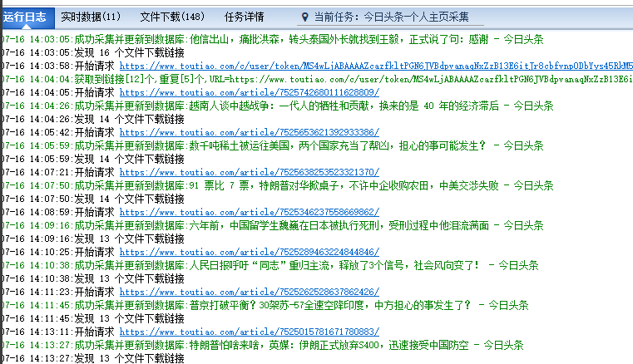This screenshot has width=633, height=364.
Task: Open article link ending 7525289463224844846
Action: tap(250, 252)
